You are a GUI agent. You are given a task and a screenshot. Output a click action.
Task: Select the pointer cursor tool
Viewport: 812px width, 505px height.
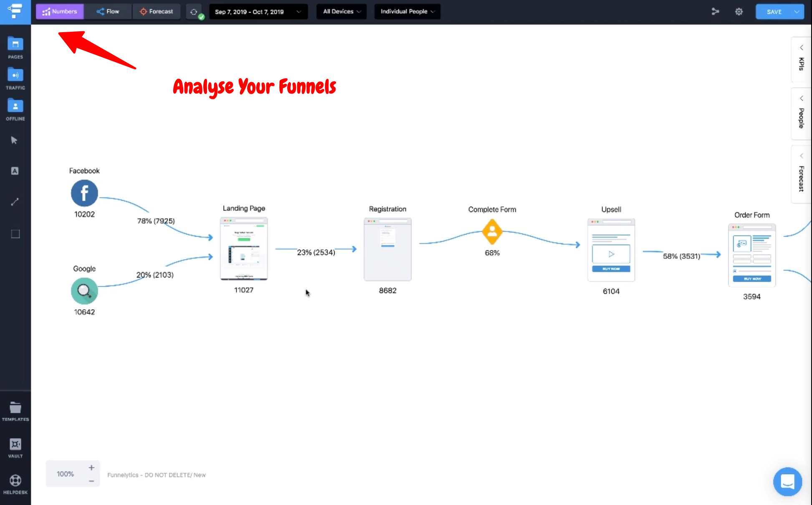click(x=15, y=140)
